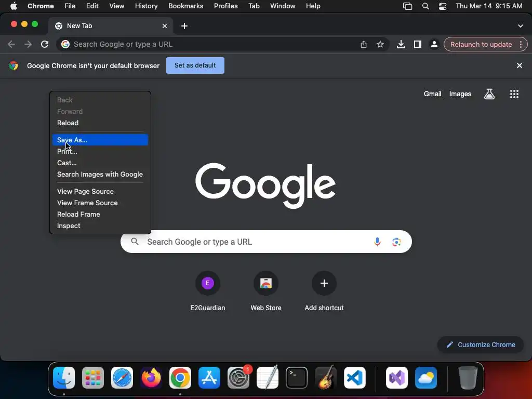532x399 pixels.
Task: Open the Search Labs flask icon
Action: [489, 94]
